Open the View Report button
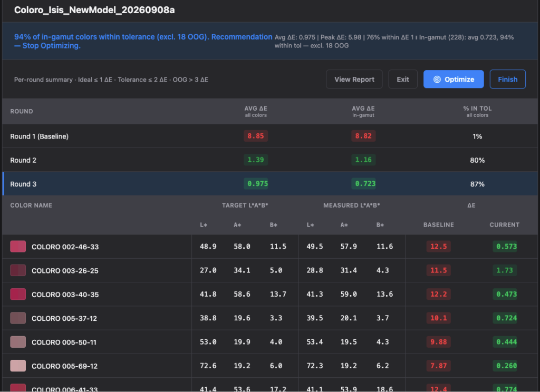The height and width of the screenshot is (392, 540). tap(354, 79)
